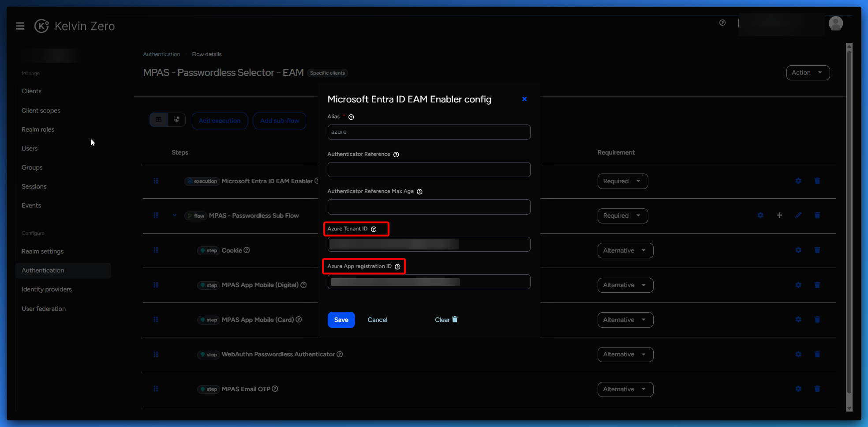The image size is (868, 427).
Task: Switch to flow diagram view toggle
Action: [176, 120]
